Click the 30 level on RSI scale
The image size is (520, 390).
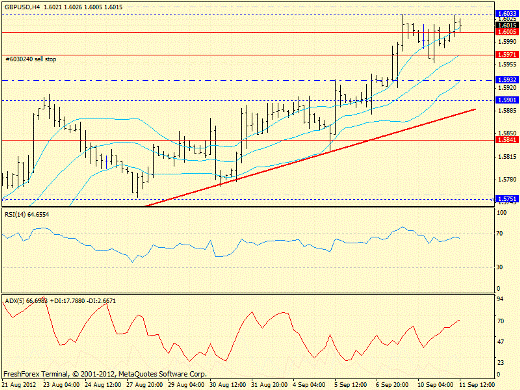click(x=500, y=267)
